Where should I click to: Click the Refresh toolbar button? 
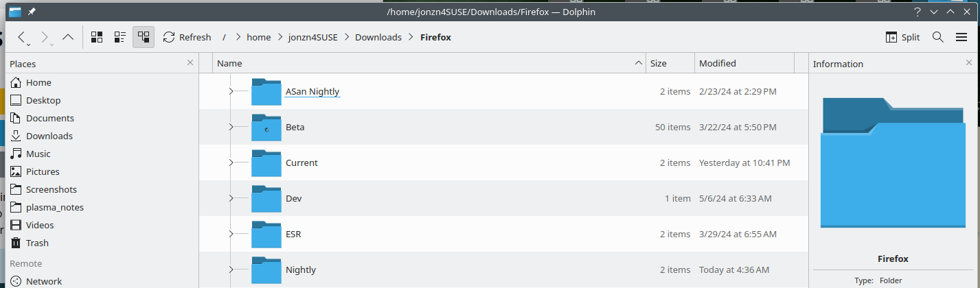click(x=187, y=37)
